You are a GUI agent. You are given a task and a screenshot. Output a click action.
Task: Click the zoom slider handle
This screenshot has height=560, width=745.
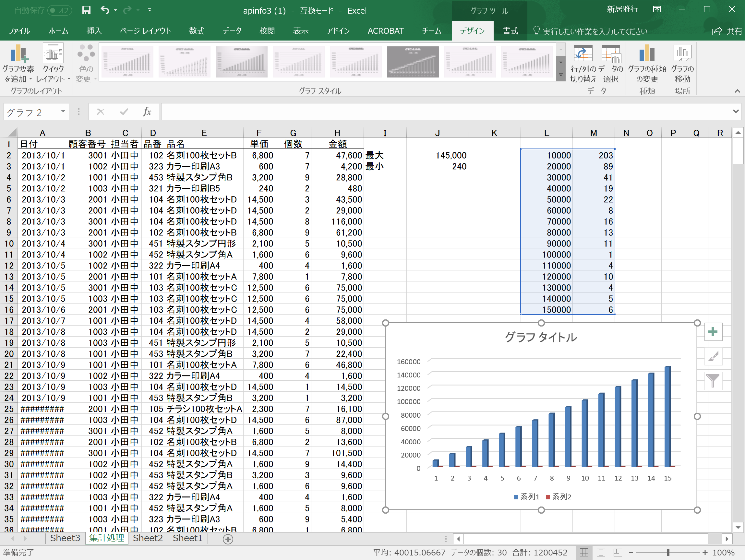click(668, 552)
